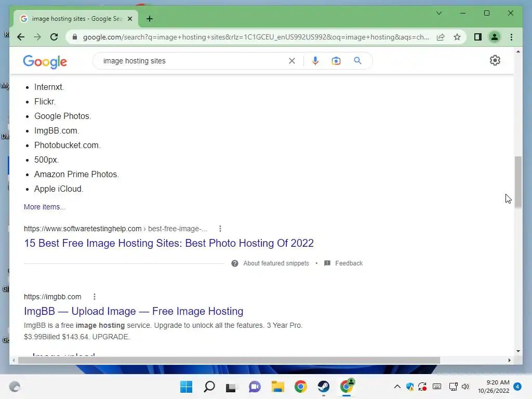Open volume control in tray
The height and width of the screenshot is (399, 532).
(465, 387)
